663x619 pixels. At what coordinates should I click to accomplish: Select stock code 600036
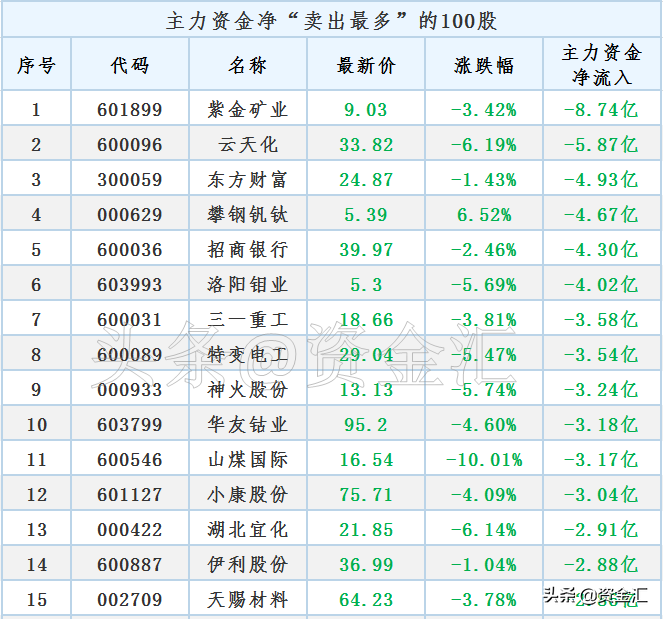point(130,250)
